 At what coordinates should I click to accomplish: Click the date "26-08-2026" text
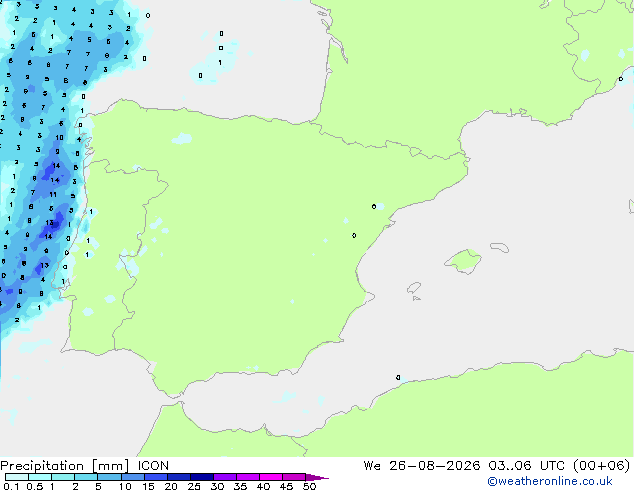435,466
